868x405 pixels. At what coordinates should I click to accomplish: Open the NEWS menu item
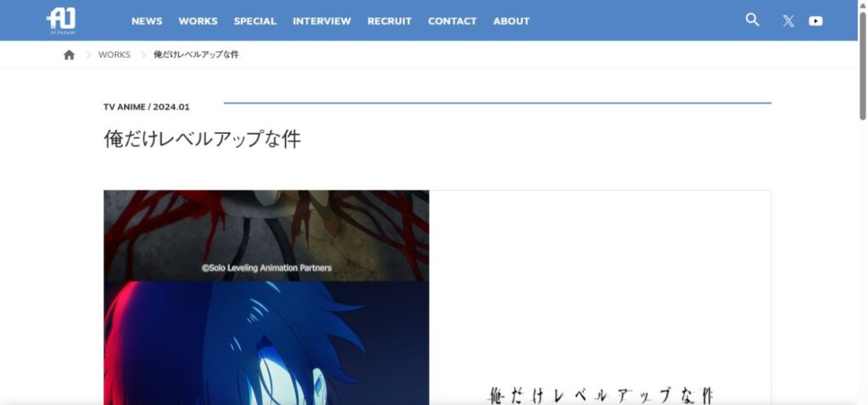pos(147,21)
